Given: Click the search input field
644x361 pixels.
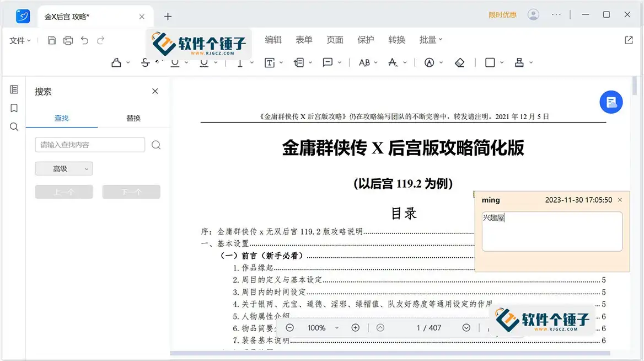Looking at the screenshot, I should point(89,144).
